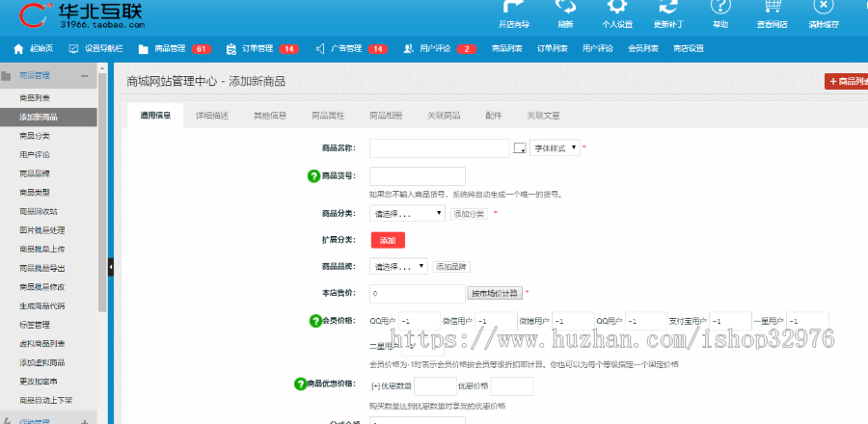This screenshot has height=424, width=868.
Task: Switch to the 详细描述 tab
Action: pyautogui.click(x=212, y=116)
